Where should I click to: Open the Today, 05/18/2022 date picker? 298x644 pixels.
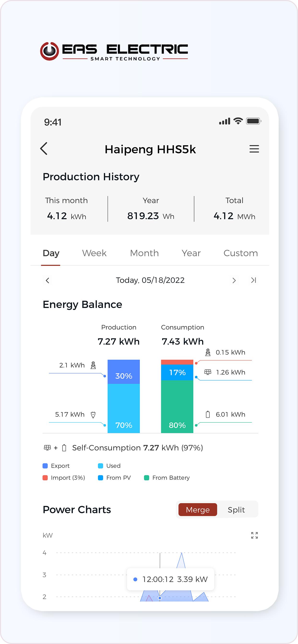coord(150,280)
